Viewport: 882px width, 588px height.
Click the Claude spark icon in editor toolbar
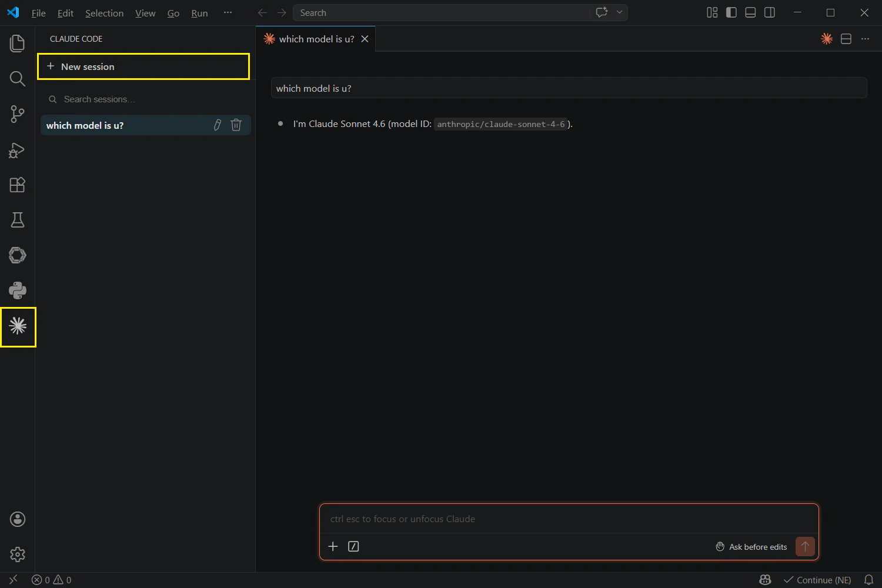[827, 39]
